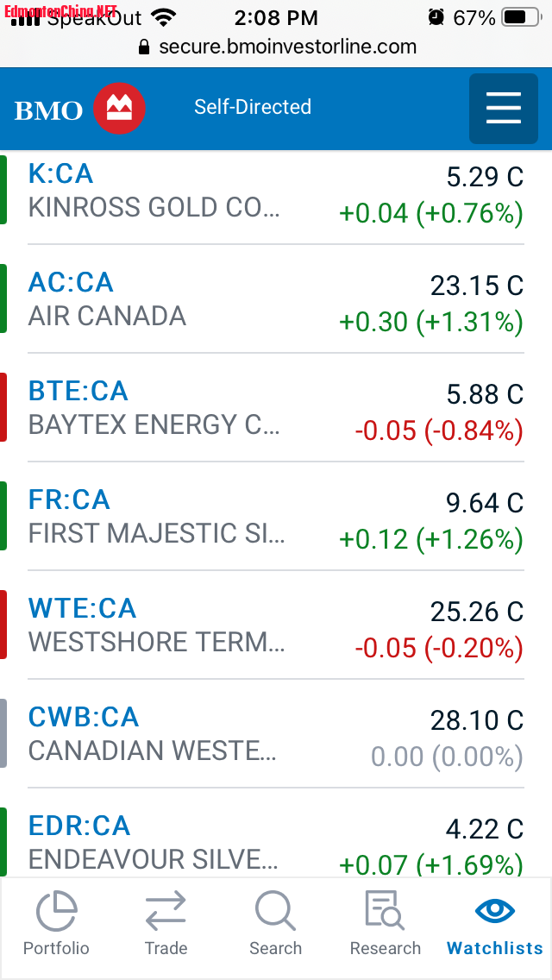Open the Trade arrows icon

tap(166, 911)
